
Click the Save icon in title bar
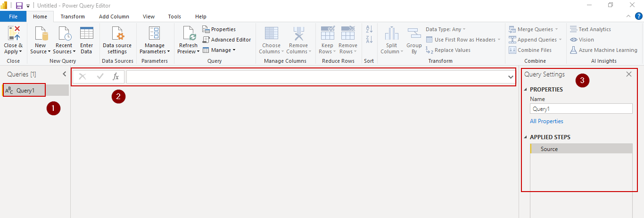point(19,6)
